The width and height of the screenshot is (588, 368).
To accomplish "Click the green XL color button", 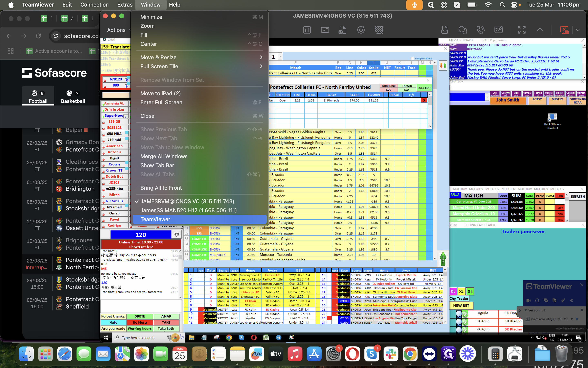I will coord(470,291).
